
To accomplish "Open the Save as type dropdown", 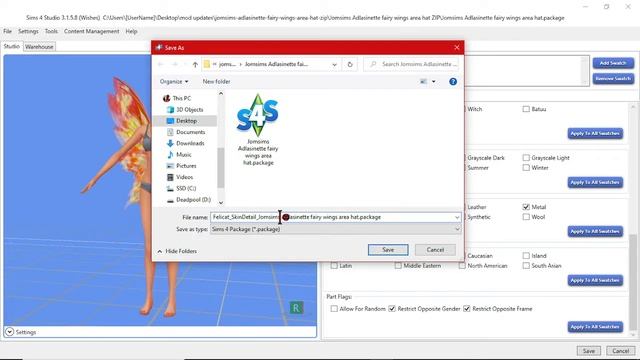I will pos(457,229).
